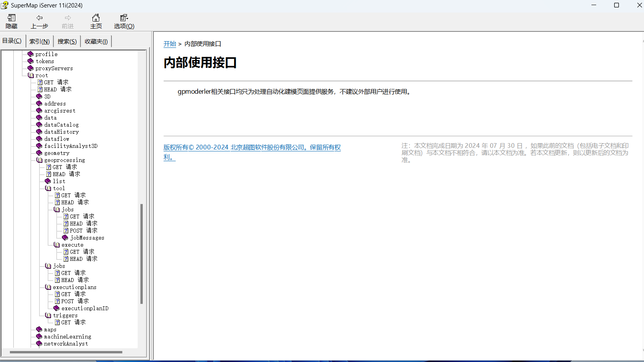Select the tool tree node label
644x362 pixels.
click(x=59, y=188)
